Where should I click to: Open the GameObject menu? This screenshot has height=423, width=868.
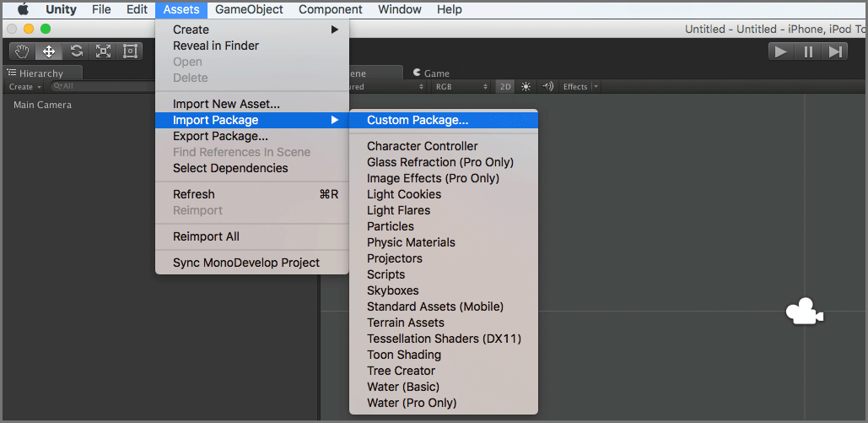point(249,9)
